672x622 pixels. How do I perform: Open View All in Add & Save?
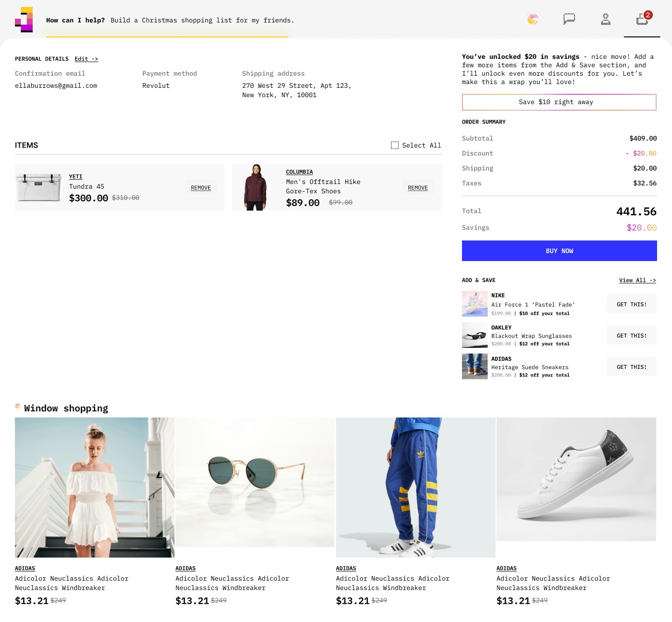click(637, 280)
